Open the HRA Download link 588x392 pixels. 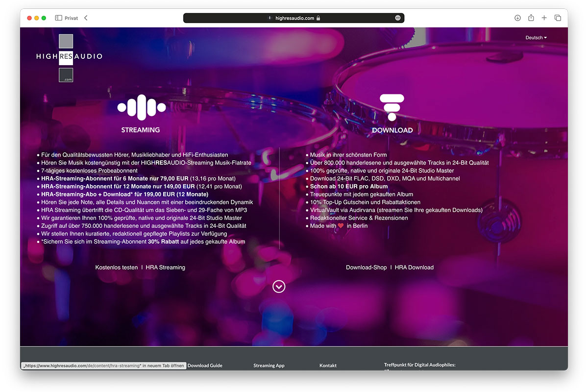414,268
